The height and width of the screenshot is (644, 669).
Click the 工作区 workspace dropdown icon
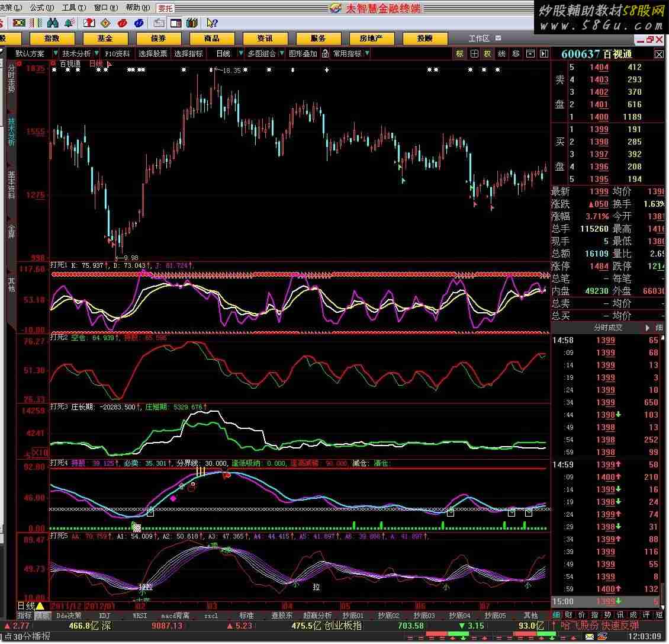(x=498, y=39)
